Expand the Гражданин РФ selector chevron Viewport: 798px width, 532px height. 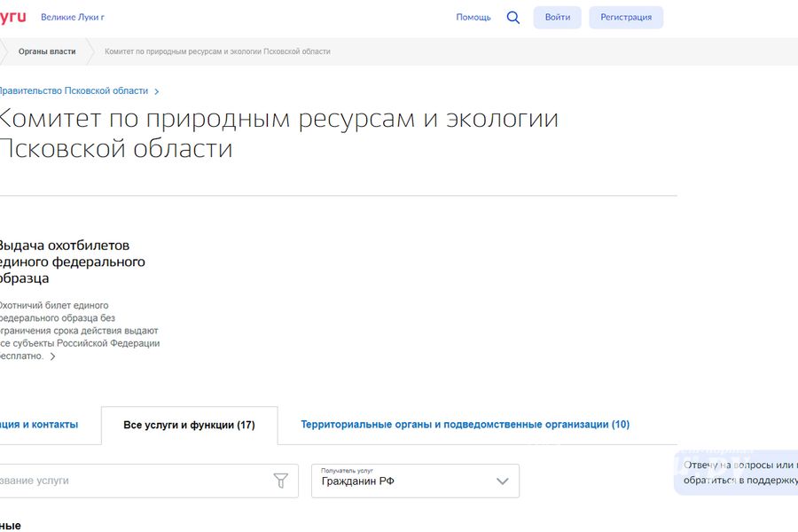click(x=502, y=481)
